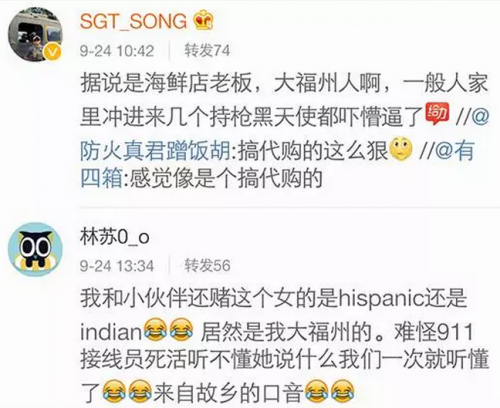Open the 转发74 repost count
500x408 pixels.
[207, 51]
